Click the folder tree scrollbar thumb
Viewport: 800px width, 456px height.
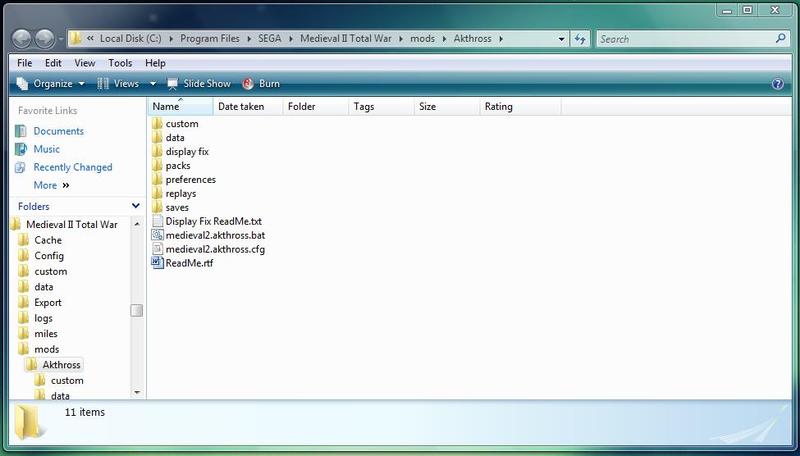(x=137, y=311)
